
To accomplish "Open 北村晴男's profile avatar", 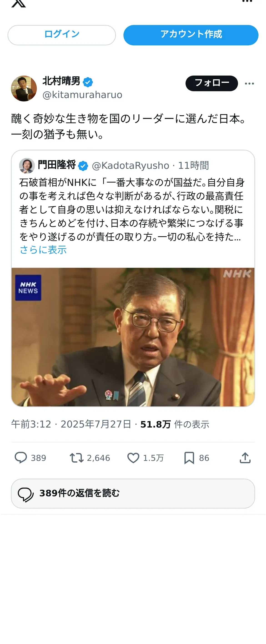I will pos(24,88).
